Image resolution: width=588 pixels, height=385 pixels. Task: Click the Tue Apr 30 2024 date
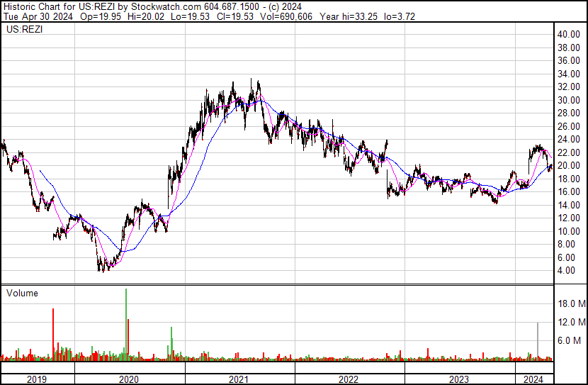38,16
